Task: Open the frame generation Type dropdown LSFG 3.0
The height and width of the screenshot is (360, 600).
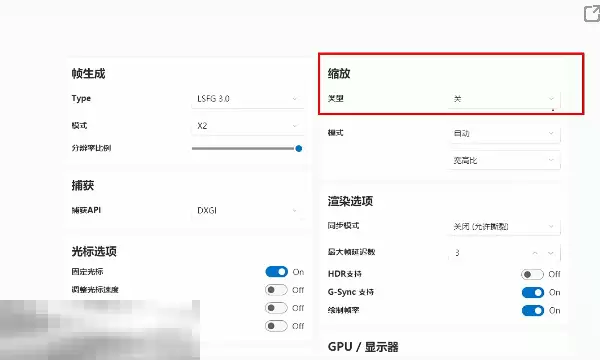Action: (x=248, y=99)
